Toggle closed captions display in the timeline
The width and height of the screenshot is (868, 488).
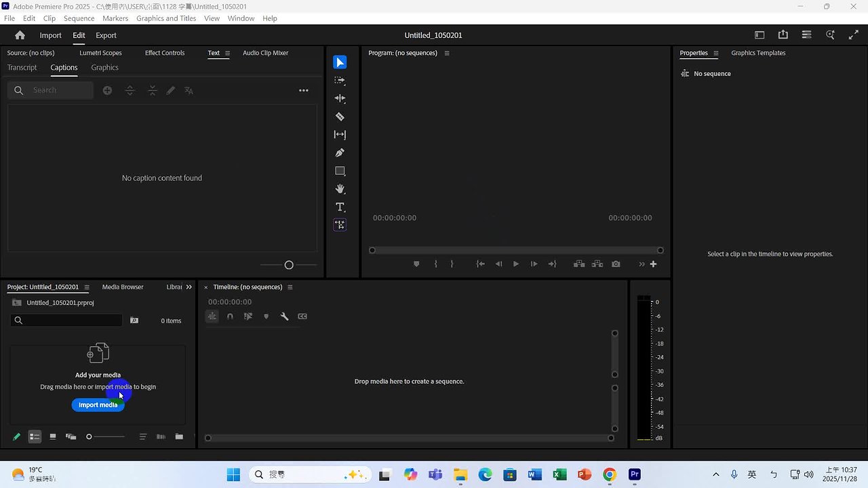(302, 316)
